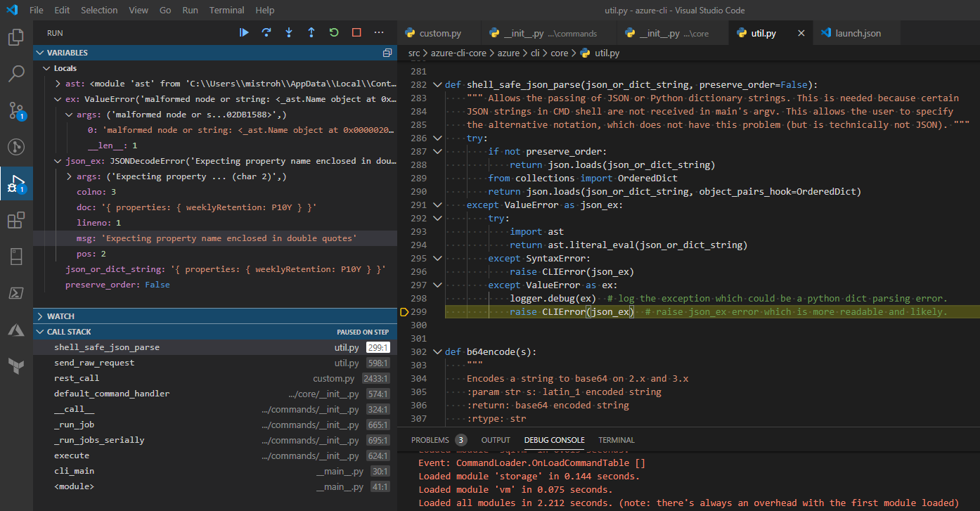Select the send_raw_request stack frame

(94, 363)
